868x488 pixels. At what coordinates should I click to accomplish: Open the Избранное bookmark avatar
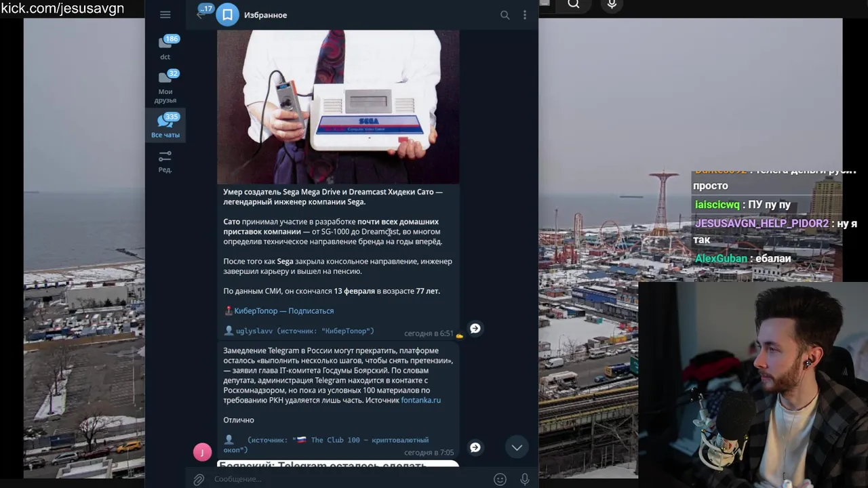pos(228,15)
